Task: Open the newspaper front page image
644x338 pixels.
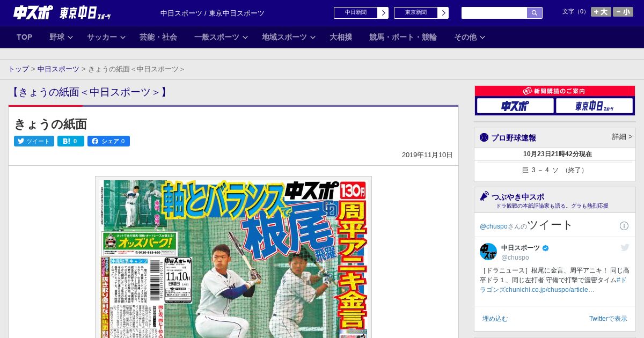Action: 233,257
